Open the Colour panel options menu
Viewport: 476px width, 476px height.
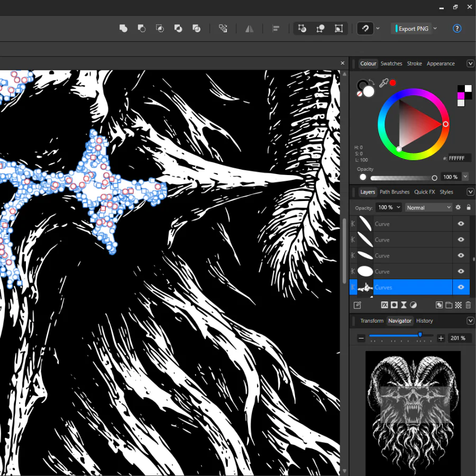click(x=470, y=63)
